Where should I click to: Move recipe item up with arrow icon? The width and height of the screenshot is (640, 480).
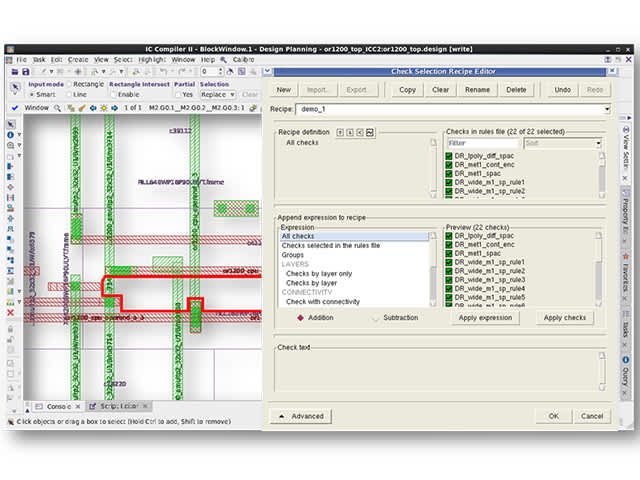coord(340,132)
